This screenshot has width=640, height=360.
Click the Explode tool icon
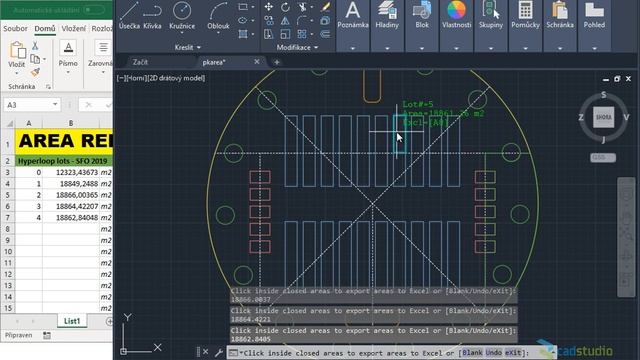tap(325, 20)
